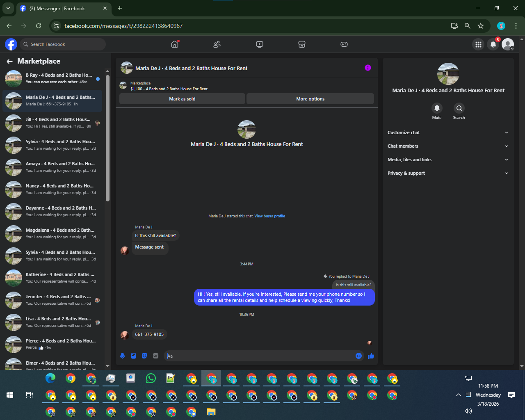Select the Messenger | Facebook tab
The height and width of the screenshot is (420, 525).
pos(63,9)
